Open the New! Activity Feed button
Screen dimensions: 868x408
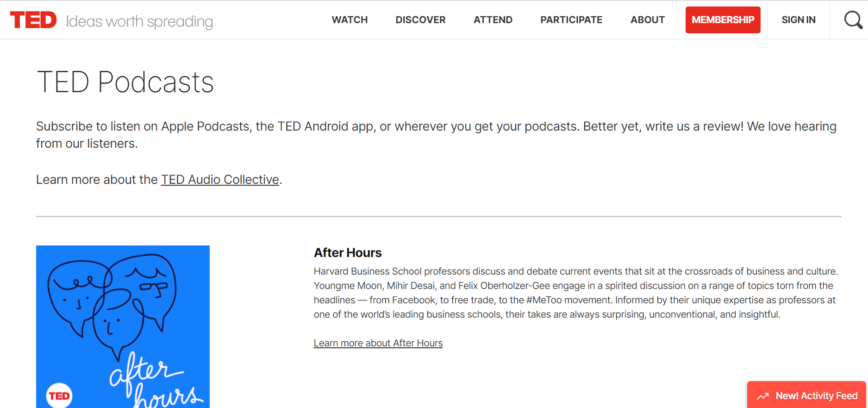tap(806, 395)
